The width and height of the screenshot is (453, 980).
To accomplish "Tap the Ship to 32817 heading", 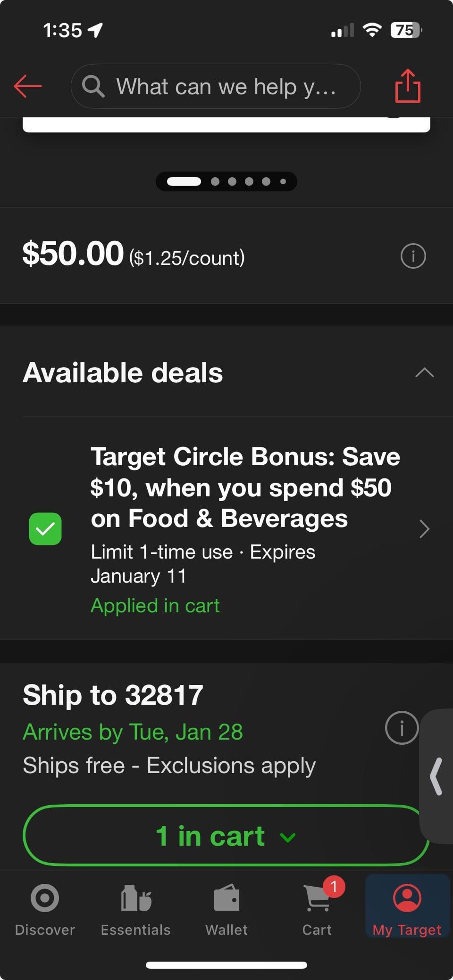I will click(x=113, y=695).
